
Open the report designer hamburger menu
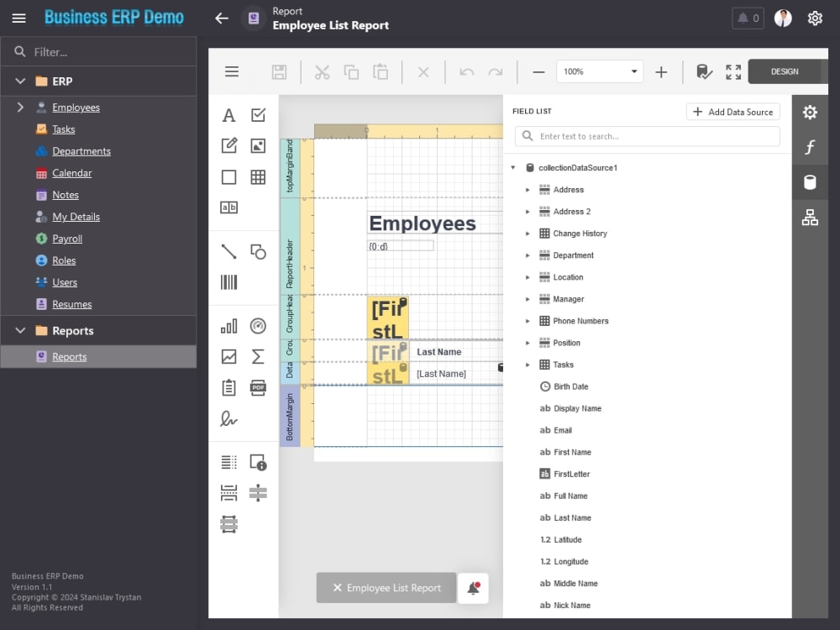[x=232, y=71]
